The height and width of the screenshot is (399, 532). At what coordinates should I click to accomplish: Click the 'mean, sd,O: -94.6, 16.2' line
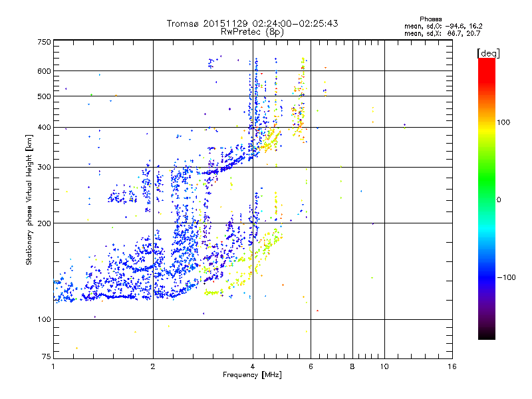[x=443, y=26]
